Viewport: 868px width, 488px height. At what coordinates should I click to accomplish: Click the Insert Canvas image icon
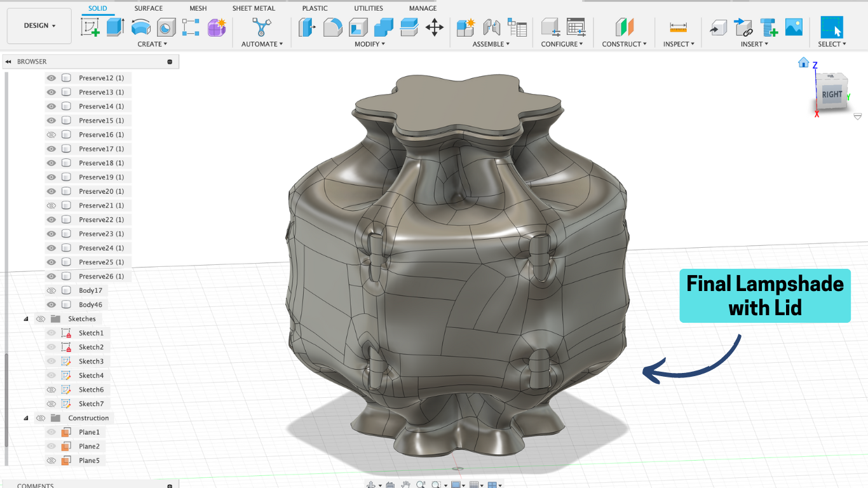[x=794, y=27]
